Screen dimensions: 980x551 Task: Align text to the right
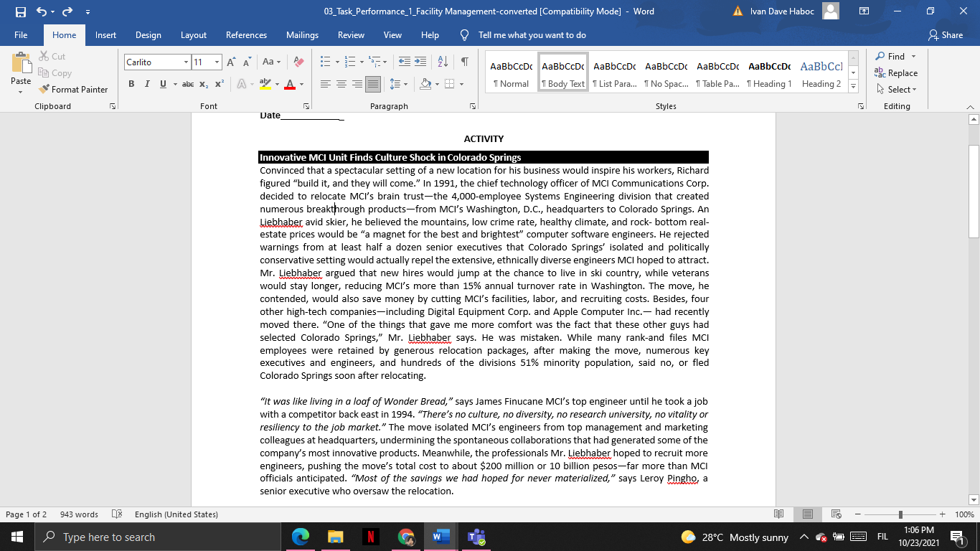(x=357, y=84)
